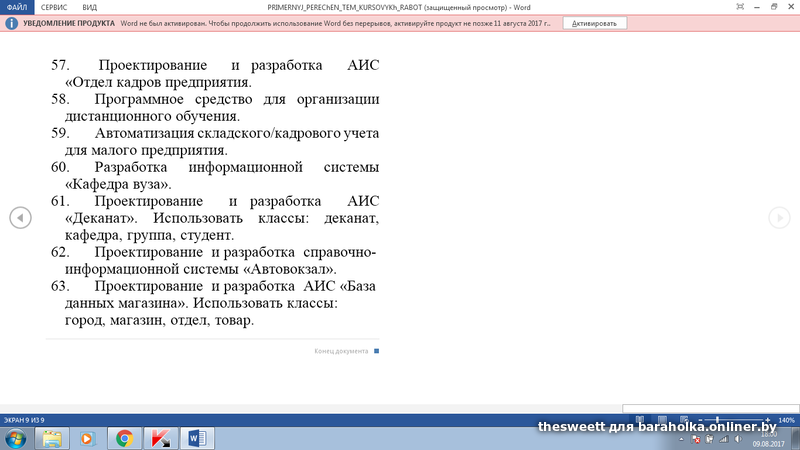Open the СЕРВИС menu
The height and width of the screenshot is (450, 800).
coord(54,7)
